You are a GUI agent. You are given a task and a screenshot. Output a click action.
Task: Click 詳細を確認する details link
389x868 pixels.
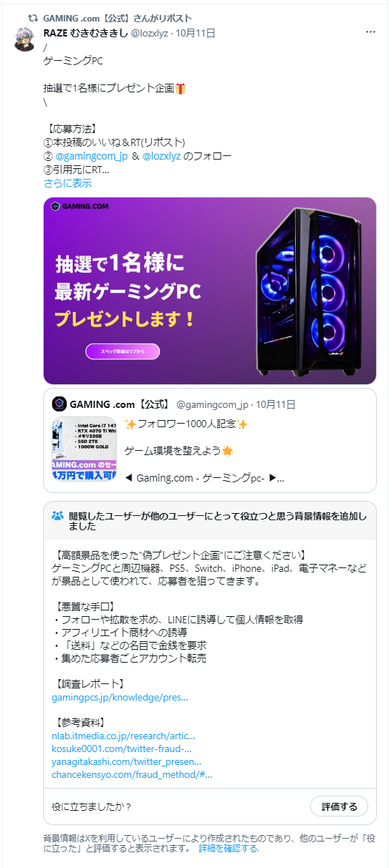(229, 848)
